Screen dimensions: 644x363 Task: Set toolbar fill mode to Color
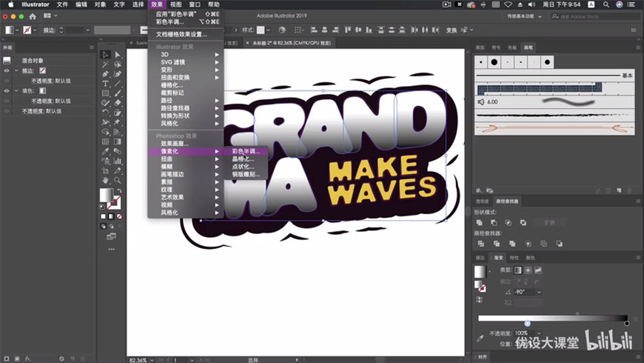103,216
